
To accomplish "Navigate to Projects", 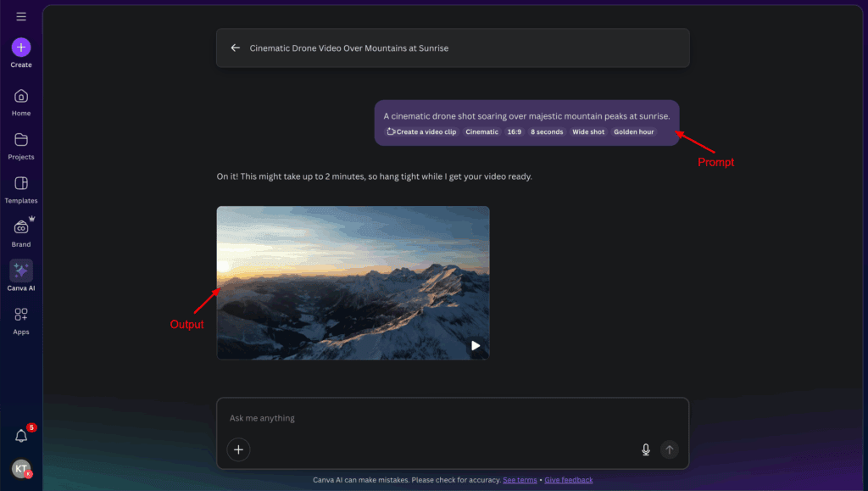I will (20, 142).
